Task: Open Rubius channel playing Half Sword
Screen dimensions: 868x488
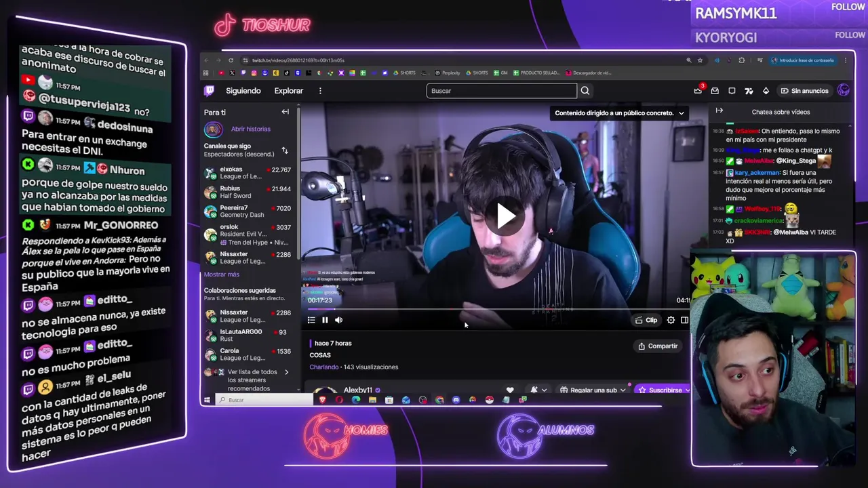Action: pyautogui.click(x=248, y=192)
